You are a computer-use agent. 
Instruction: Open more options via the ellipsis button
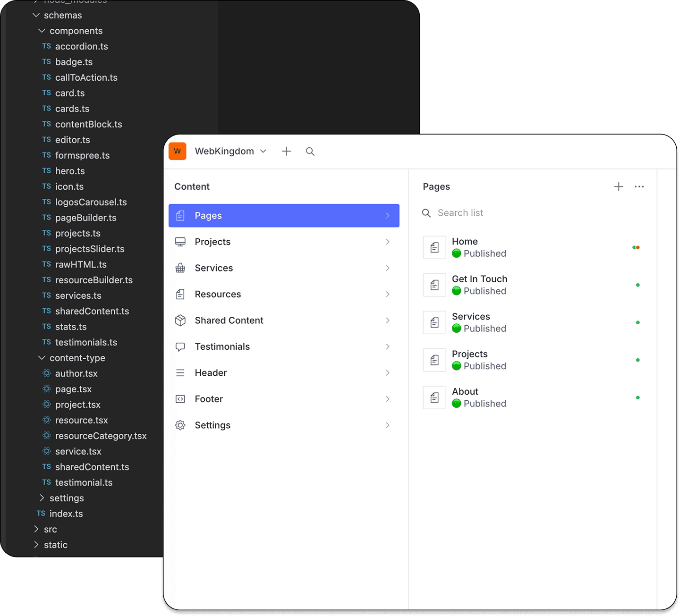639,186
